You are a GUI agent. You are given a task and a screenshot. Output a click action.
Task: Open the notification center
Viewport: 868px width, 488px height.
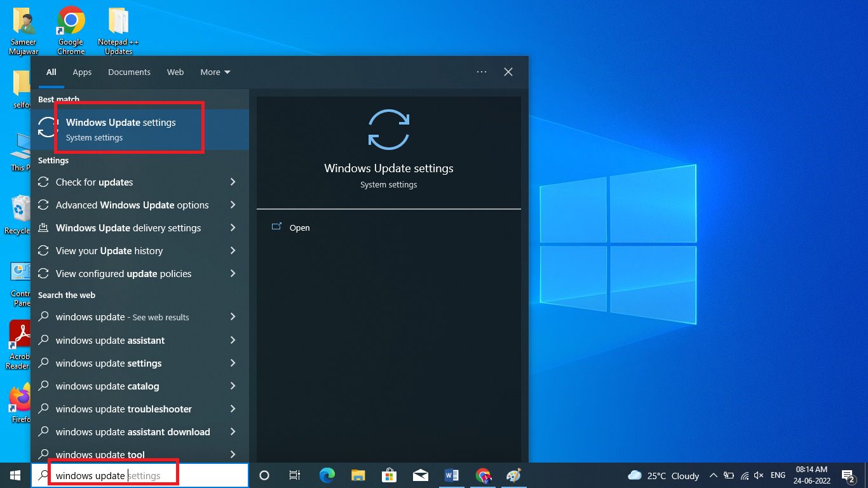point(848,475)
